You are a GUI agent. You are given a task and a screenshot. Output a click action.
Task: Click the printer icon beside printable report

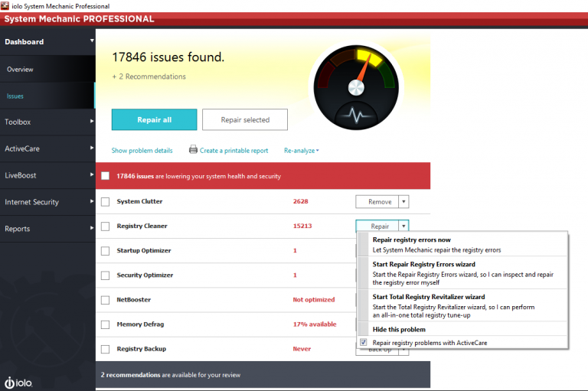pyautogui.click(x=193, y=149)
